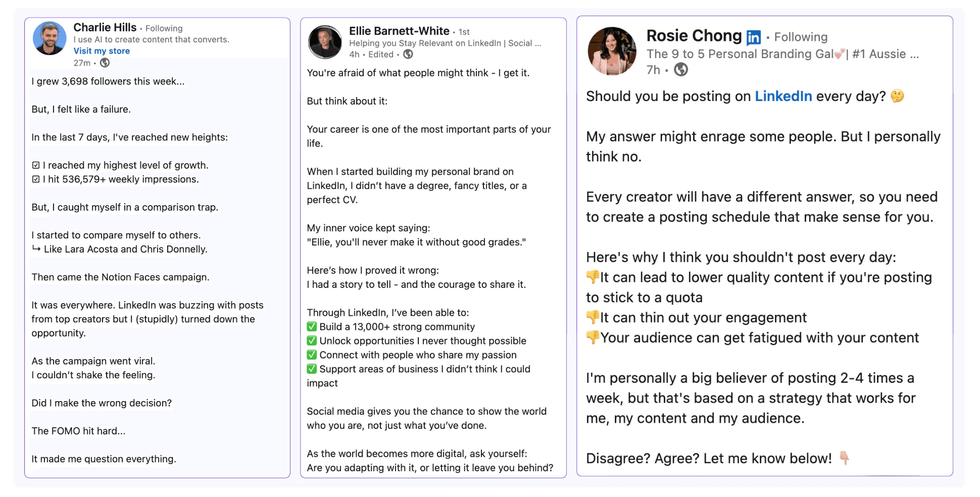The image size is (980, 497).
Task: Click the Rosie Chong name heading
Action: pos(694,36)
